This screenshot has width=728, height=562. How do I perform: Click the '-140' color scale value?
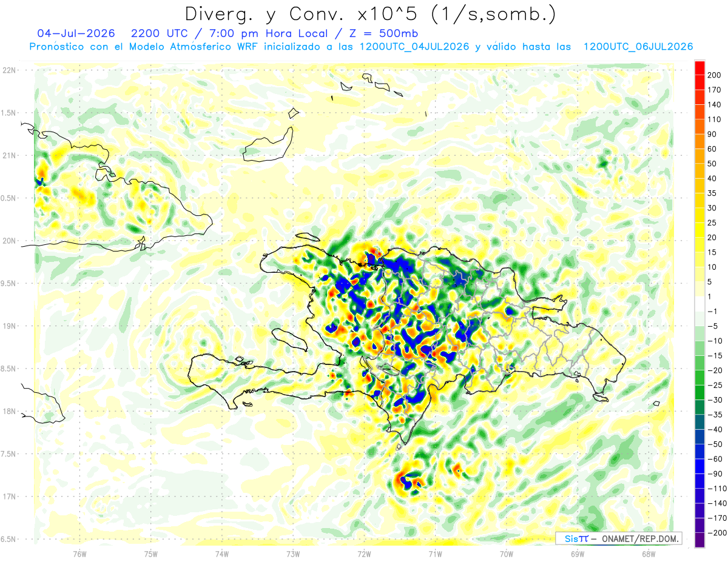tap(716, 503)
